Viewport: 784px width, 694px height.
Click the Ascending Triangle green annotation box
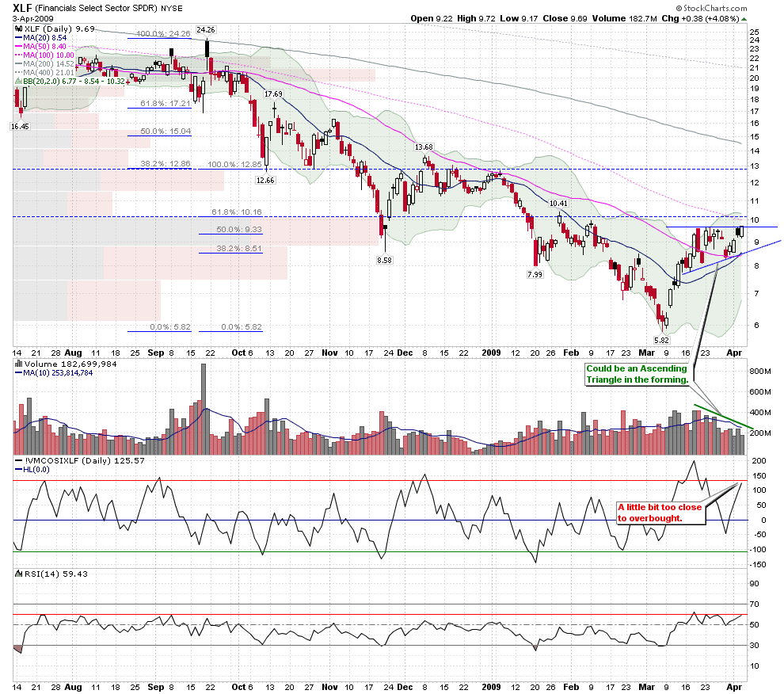(637, 374)
